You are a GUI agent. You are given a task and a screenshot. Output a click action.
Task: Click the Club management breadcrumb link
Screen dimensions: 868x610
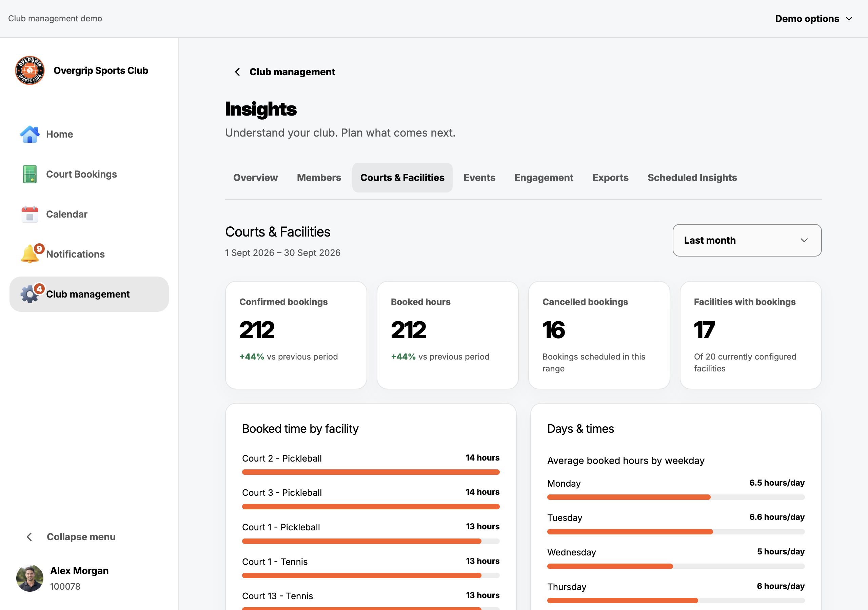coord(292,72)
